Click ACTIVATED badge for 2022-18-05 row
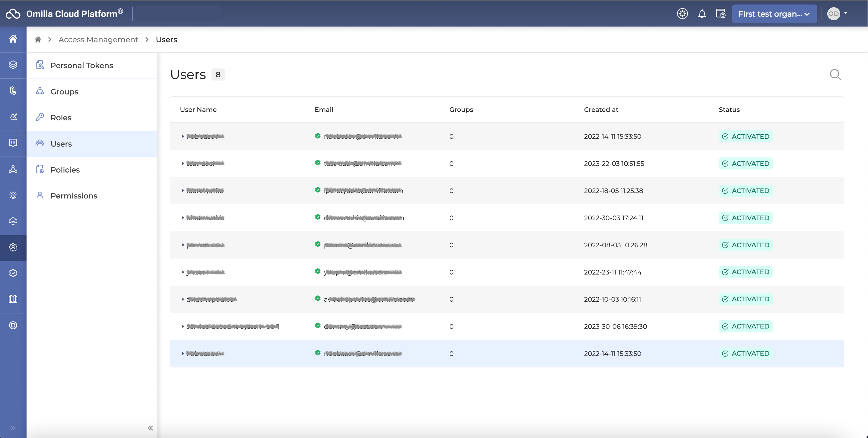The height and width of the screenshot is (438, 868). click(x=745, y=191)
